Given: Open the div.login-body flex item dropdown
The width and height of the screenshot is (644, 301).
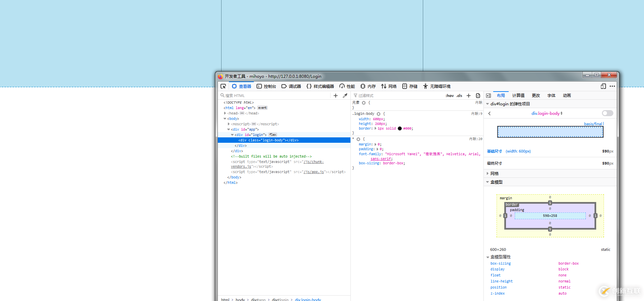Looking at the screenshot, I should coord(547,113).
